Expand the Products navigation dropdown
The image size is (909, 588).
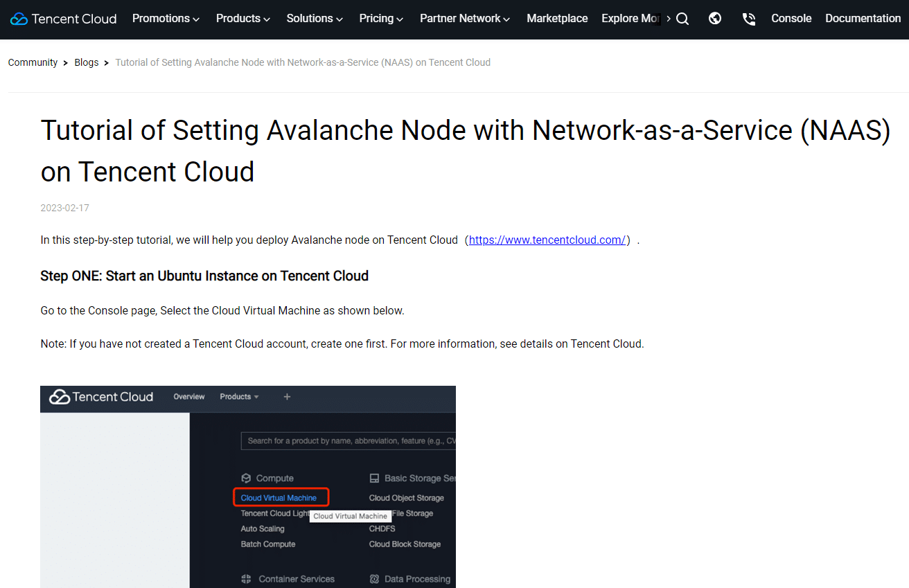pos(242,19)
